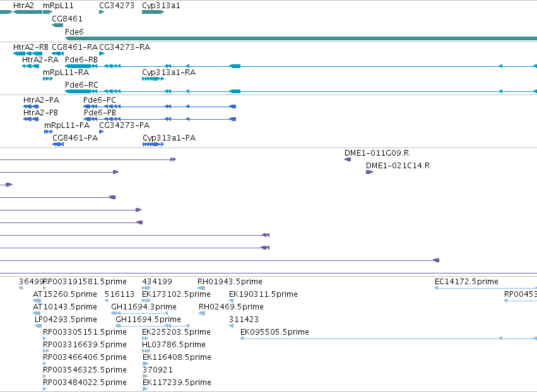Screen dimensions: 537x392
Task: Click the Cyp313a1-PA protein glyph
Action: [153, 144]
